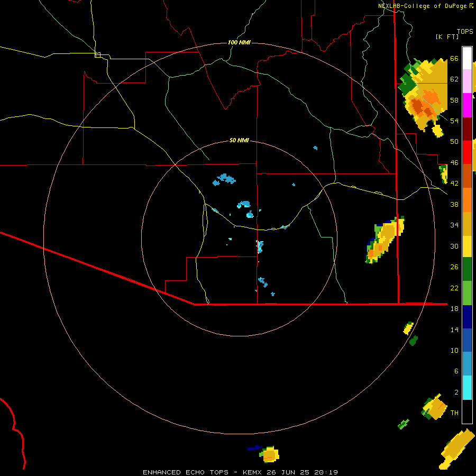Click the dark green 26 color swatch

click(x=467, y=269)
